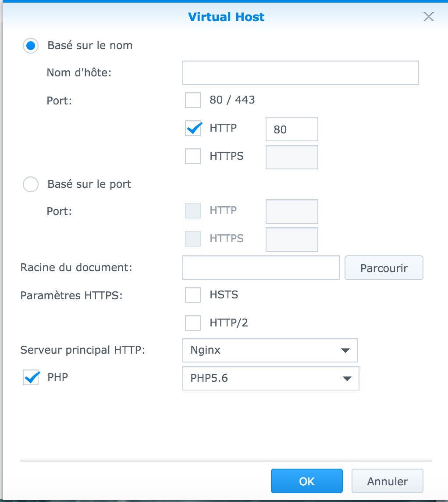The height and width of the screenshot is (502, 448).
Task: Click the HTTP port field showing 80
Action: coord(292,129)
